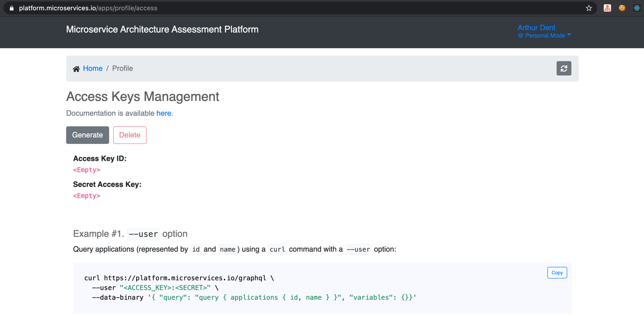The width and height of the screenshot is (644, 316).
Task: Click the 'Access Key ID:' label
Action: point(100,158)
